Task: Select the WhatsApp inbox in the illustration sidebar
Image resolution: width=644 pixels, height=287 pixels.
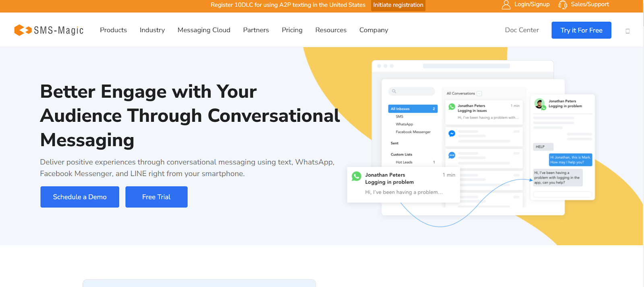Action: coord(404,124)
